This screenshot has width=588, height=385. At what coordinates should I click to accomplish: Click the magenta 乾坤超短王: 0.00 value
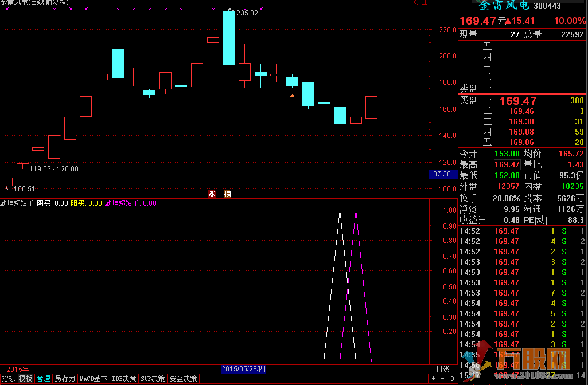(x=130, y=203)
